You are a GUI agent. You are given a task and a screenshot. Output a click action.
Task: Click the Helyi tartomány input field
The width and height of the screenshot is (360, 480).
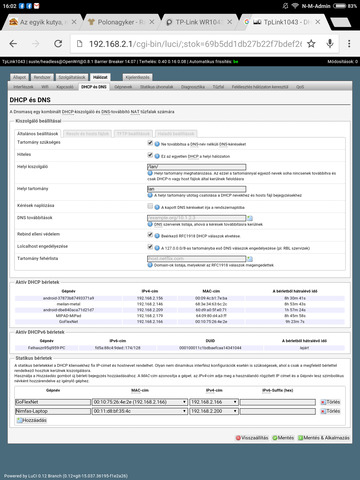197,189
